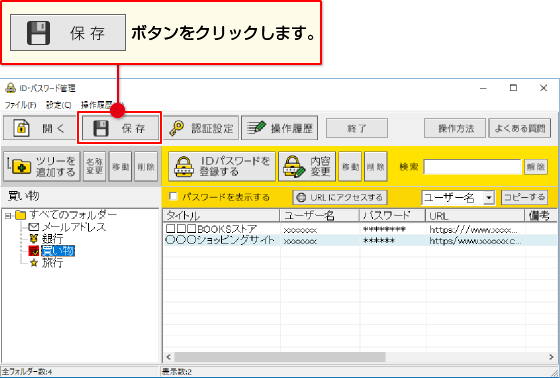
Task: Click URL cell of ショッピングサイト row
Action: (x=475, y=240)
